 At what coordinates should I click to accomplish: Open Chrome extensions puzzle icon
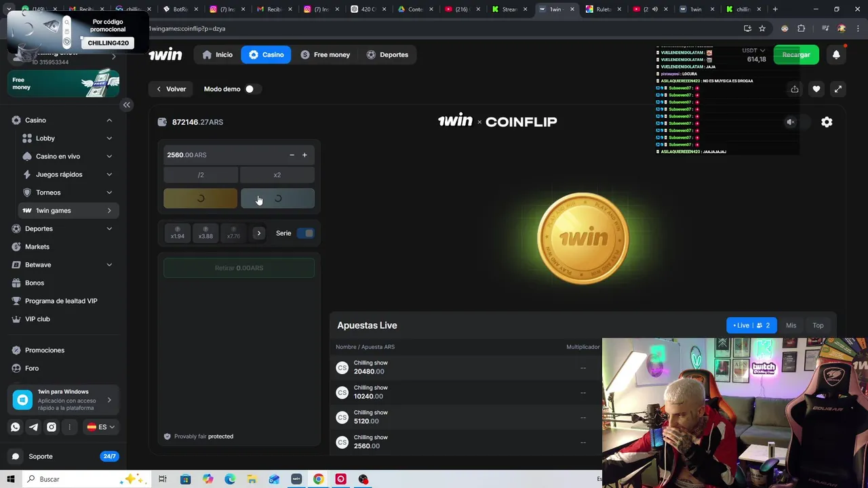(801, 28)
